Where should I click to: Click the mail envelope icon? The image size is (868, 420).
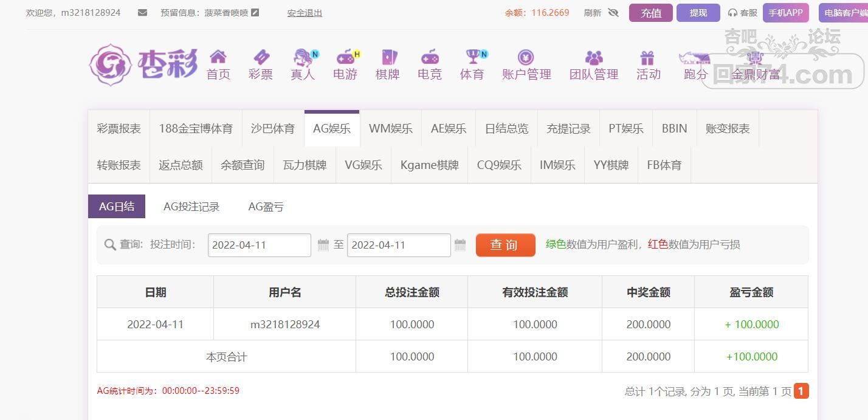142,12
